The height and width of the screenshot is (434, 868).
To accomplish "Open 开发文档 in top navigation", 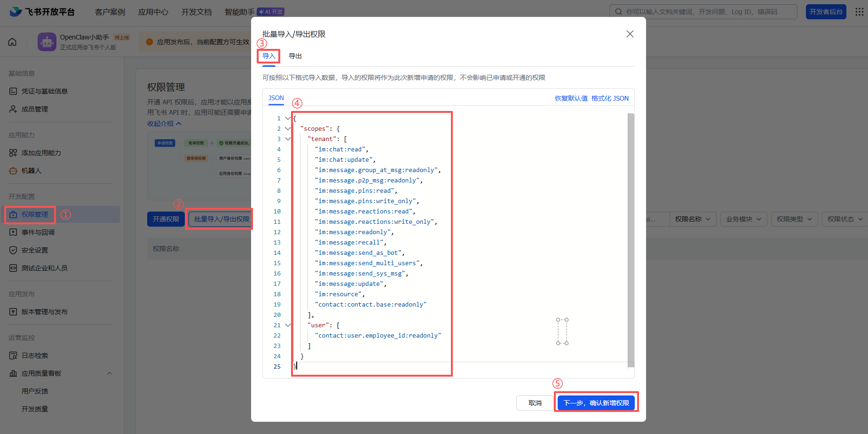I will (197, 12).
